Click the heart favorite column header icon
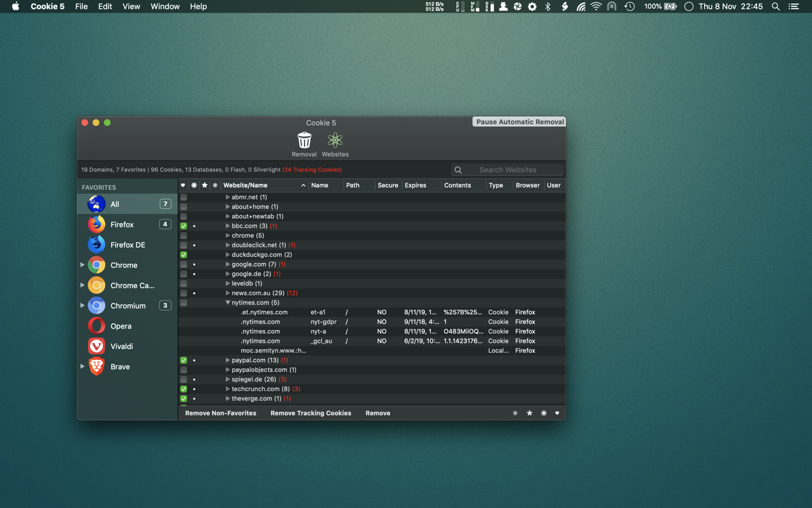 point(183,185)
